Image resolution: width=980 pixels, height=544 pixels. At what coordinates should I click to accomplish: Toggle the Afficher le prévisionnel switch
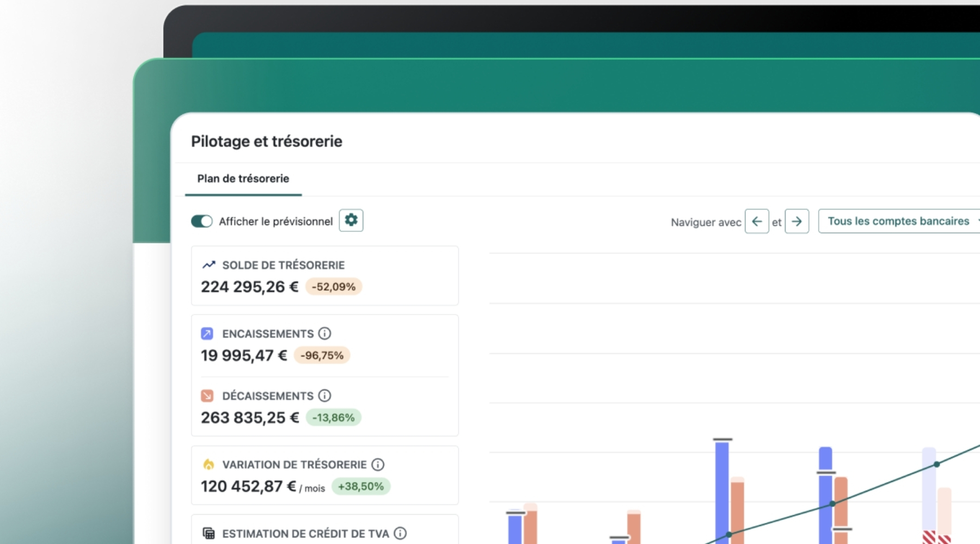(x=201, y=221)
